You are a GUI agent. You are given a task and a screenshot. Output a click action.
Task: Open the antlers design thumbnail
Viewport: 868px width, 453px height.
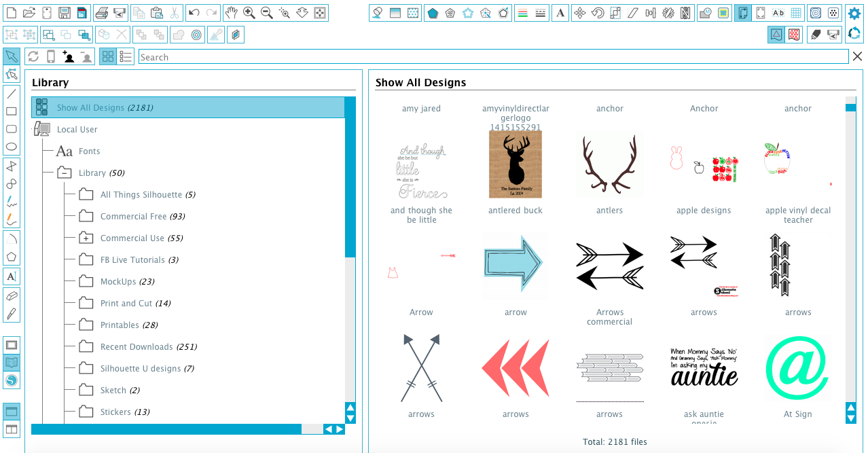(609, 164)
